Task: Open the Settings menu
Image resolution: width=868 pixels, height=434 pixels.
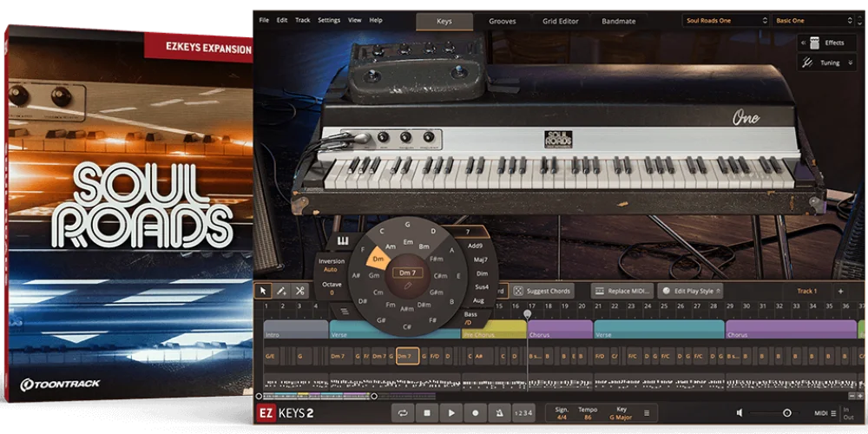Action: (x=329, y=20)
